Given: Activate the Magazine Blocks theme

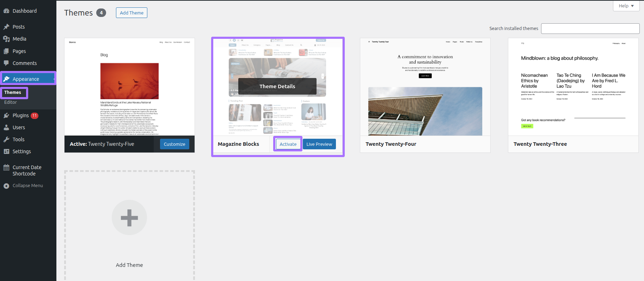Looking at the screenshot, I should [x=288, y=144].
